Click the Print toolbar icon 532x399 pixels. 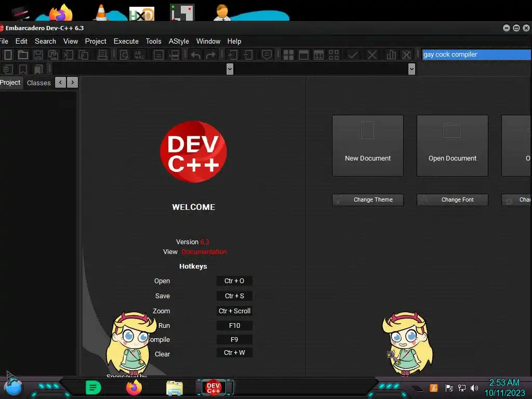102,55
